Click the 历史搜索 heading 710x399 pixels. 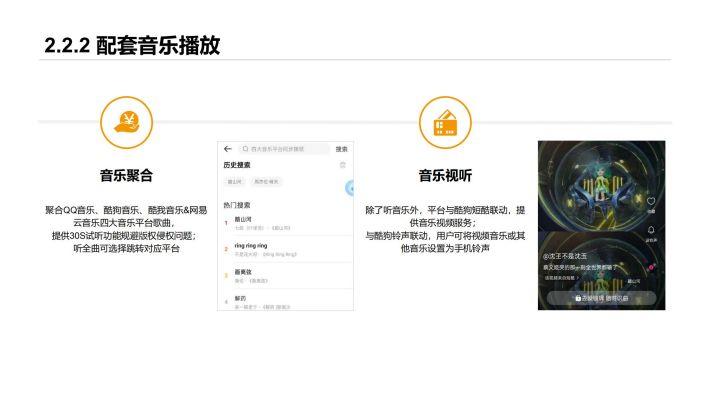click(x=237, y=165)
